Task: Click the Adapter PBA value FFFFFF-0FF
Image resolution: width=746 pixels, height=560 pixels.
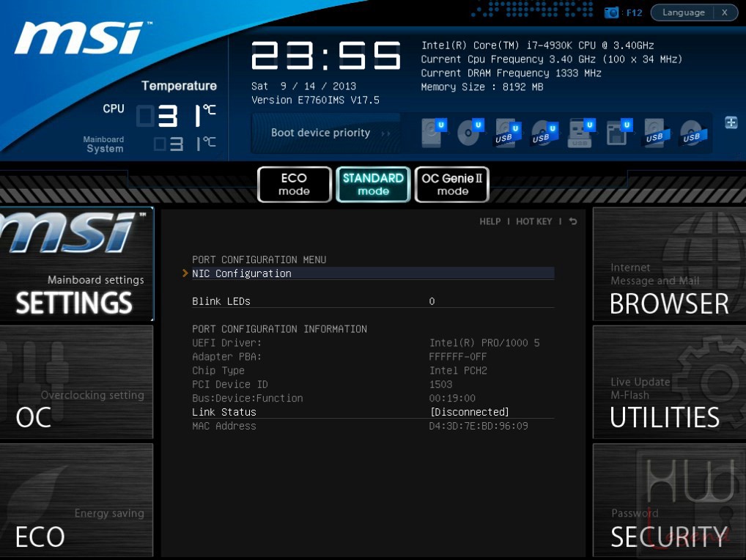Action: (458, 357)
